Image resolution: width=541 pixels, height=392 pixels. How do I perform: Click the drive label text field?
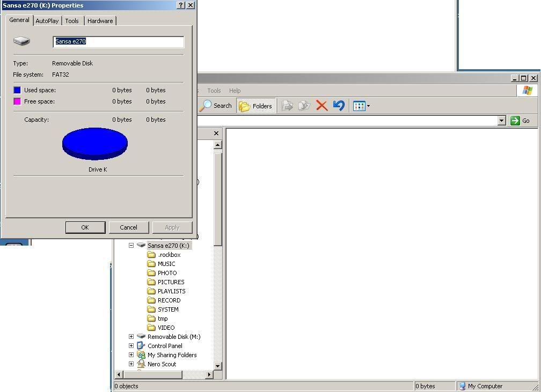(x=118, y=41)
